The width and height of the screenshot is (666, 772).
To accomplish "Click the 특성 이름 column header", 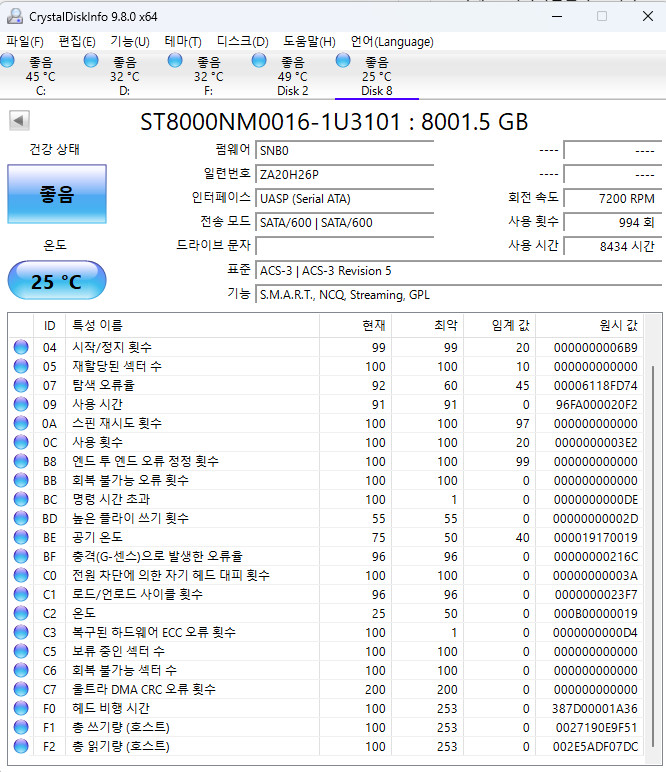I will click(x=192, y=325).
